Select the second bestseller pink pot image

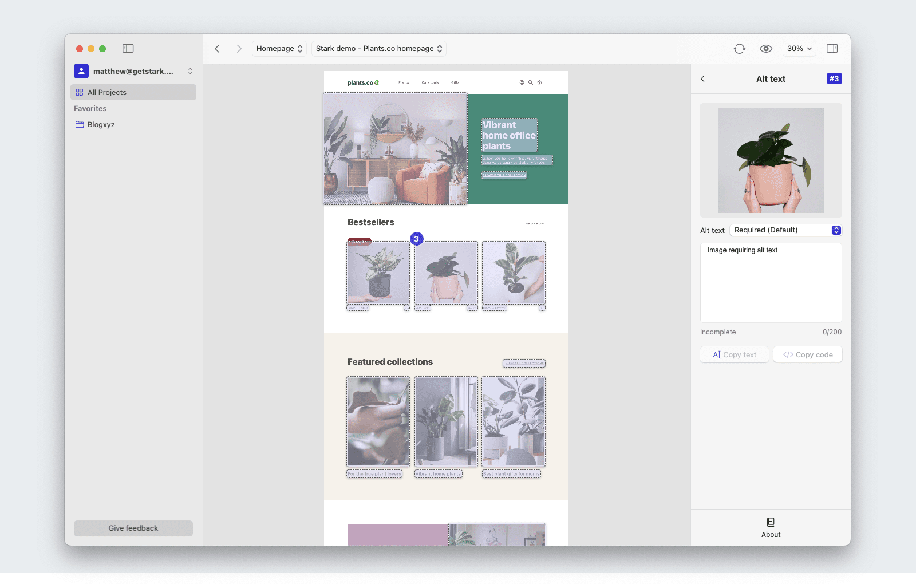click(x=446, y=273)
